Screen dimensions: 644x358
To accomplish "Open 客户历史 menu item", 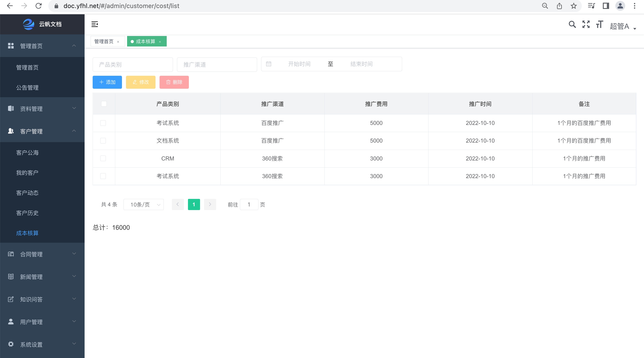I will (x=42, y=213).
